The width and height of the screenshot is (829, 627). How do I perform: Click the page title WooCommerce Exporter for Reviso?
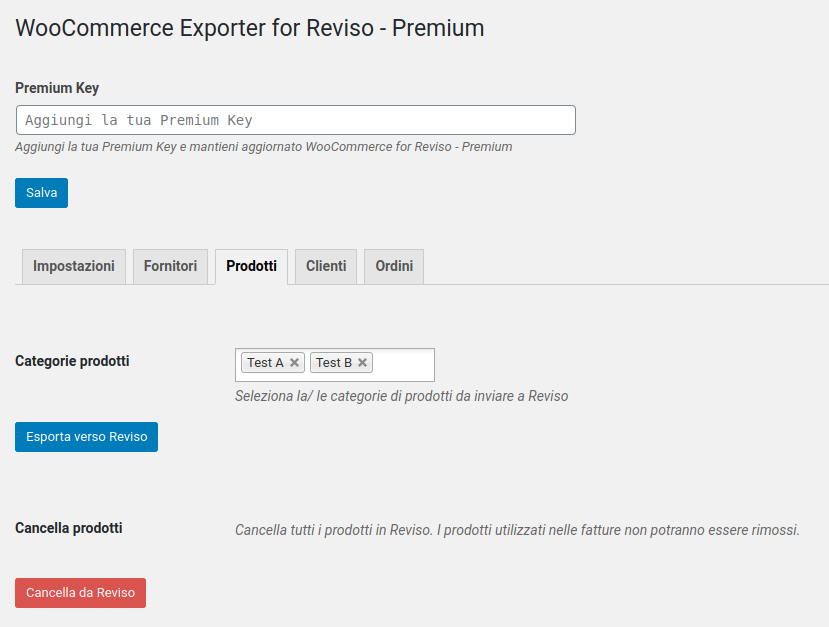pyautogui.click(x=250, y=28)
